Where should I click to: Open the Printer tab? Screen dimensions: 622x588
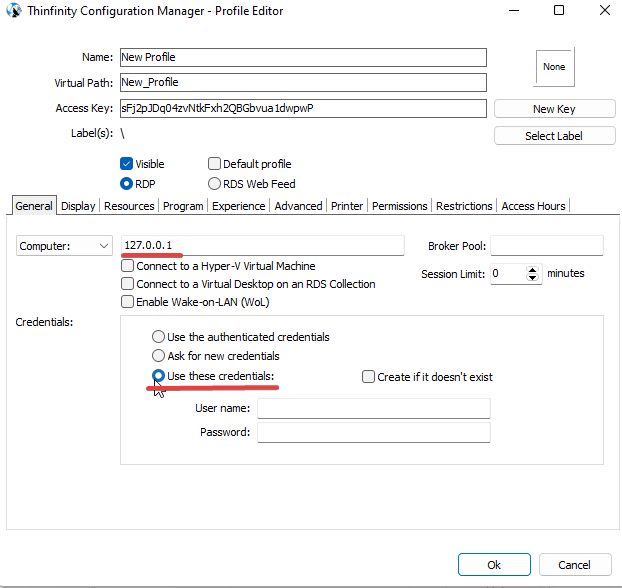point(347,206)
